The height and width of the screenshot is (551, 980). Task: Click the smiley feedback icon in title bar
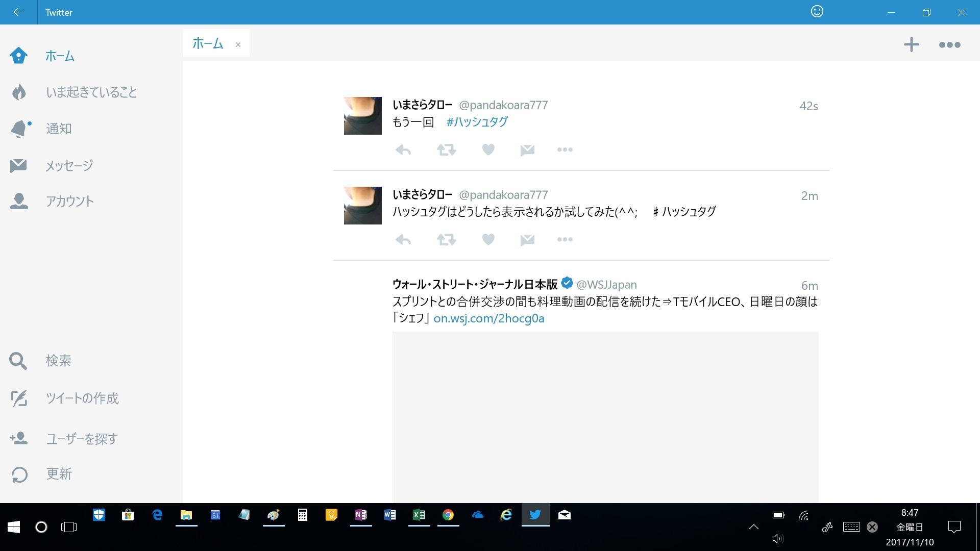pyautogui.click(x=817, y=11)
